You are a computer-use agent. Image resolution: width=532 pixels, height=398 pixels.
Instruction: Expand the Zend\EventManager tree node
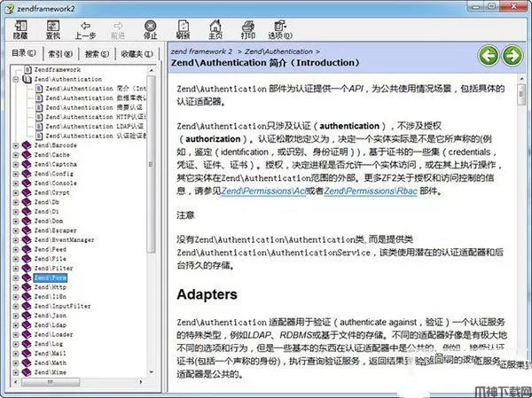tap(16, 240)
